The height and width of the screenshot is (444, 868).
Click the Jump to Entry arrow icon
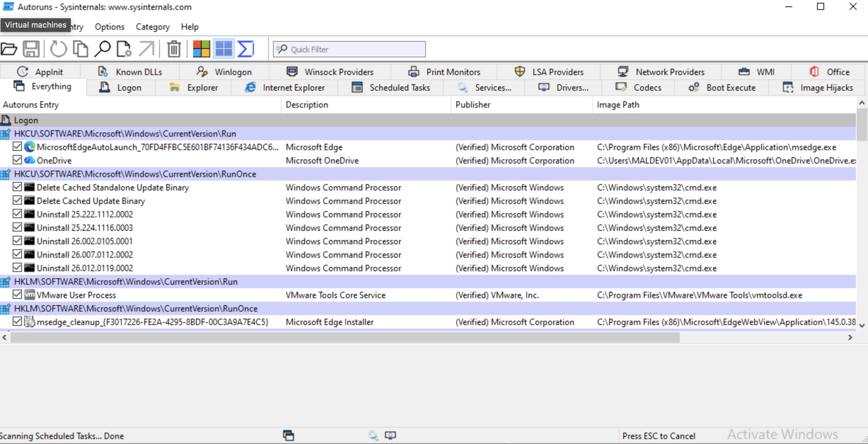tap(146, 49)
